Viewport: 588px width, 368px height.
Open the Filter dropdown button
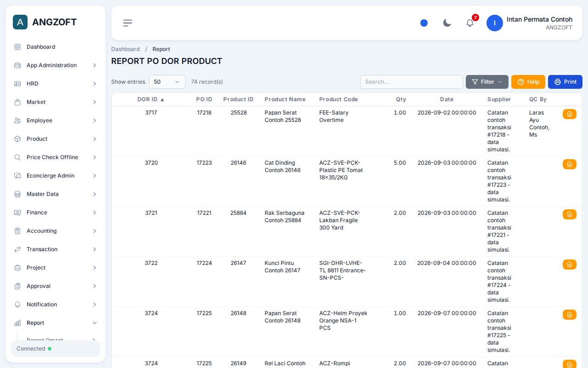[487, 82]
